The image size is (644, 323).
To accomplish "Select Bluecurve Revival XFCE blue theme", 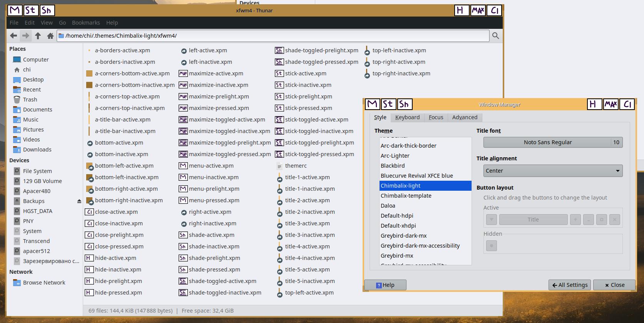I will 425,176.
